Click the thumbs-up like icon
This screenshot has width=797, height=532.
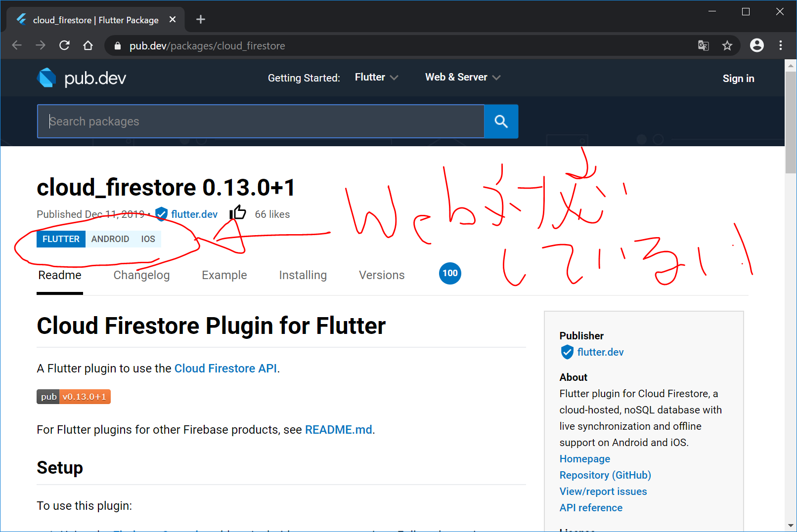point(238,213)
